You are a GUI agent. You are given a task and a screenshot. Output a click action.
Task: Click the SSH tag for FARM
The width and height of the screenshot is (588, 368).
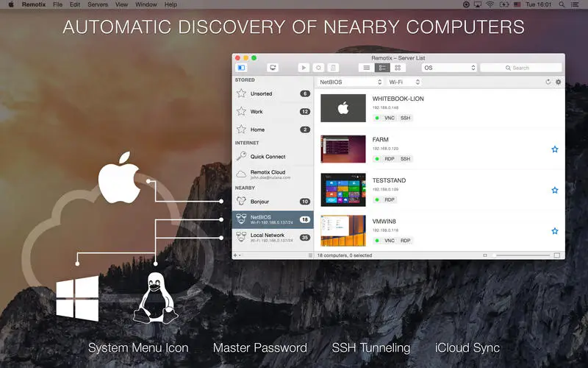[406, 159]
